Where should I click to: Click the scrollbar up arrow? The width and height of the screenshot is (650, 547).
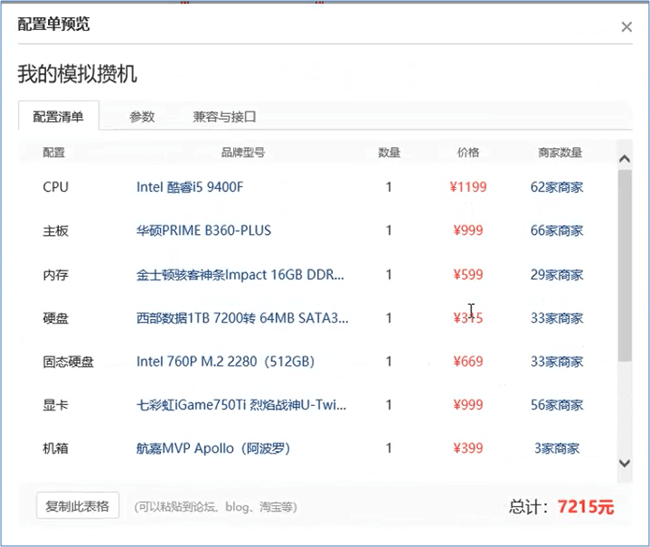(624, 158)
